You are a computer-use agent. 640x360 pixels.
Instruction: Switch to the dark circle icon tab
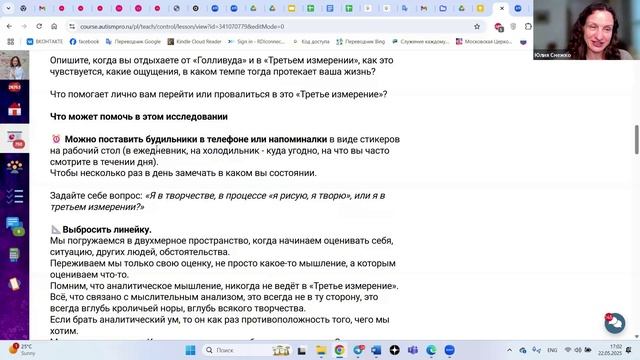tap(196, 8)
